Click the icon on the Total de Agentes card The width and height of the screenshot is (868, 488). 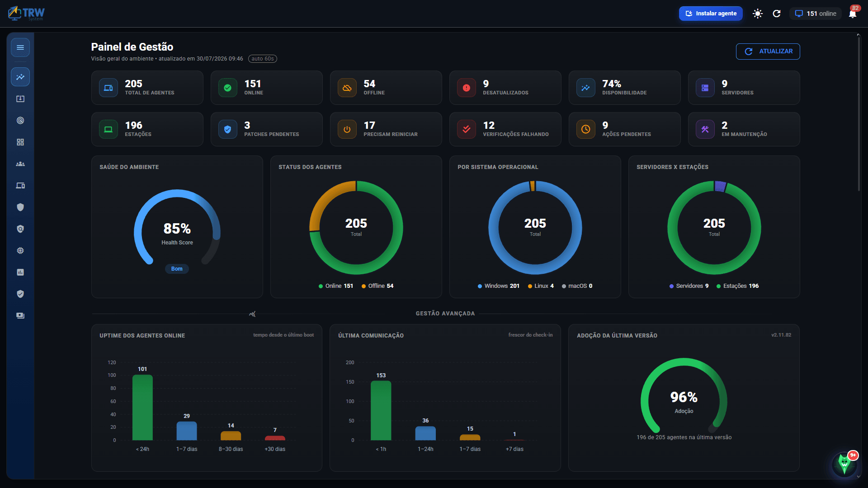point(108,88)
